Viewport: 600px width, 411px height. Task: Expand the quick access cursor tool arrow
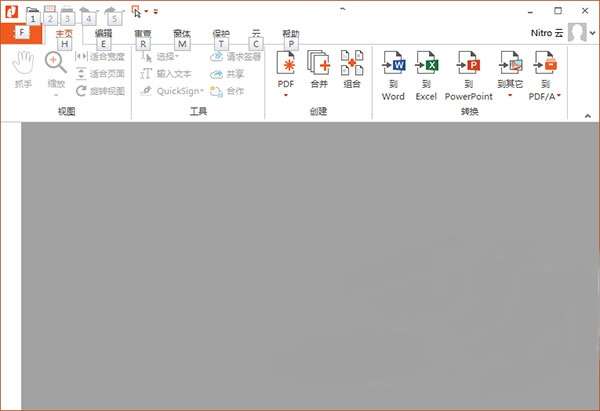[x=146, y=11]
